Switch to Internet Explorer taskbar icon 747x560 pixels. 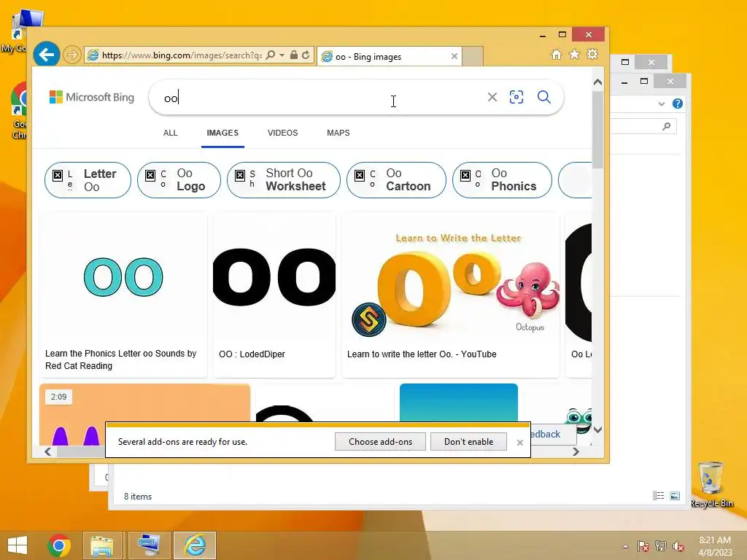point(195,545)
